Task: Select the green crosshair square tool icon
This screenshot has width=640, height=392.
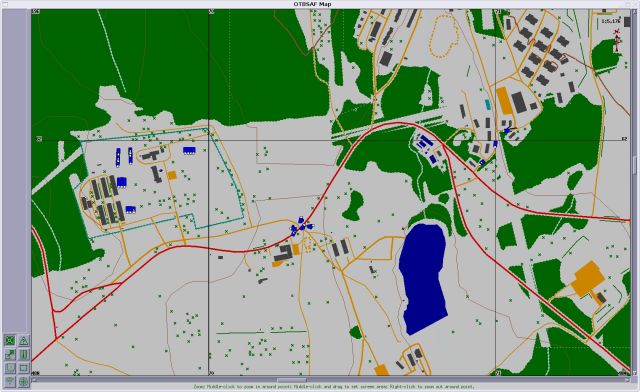Action: coord(10,341)
